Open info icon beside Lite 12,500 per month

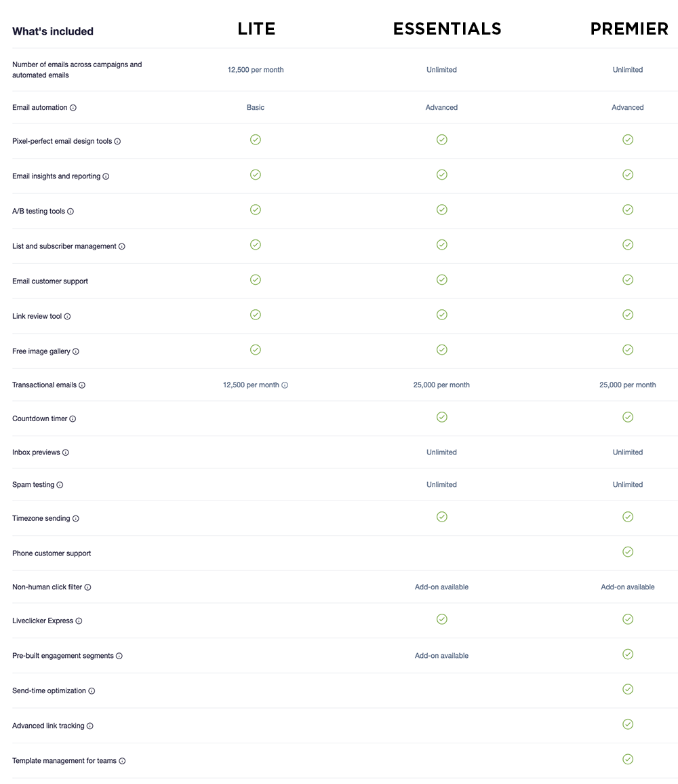click(x=285, y=385)
